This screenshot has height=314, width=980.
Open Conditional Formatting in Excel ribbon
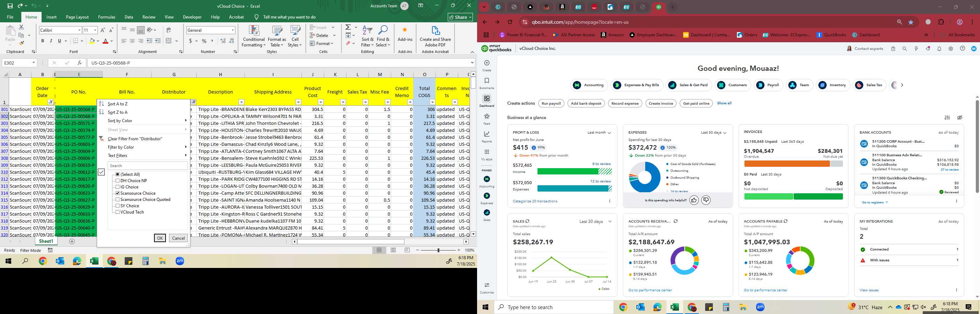tap(254, 37)
